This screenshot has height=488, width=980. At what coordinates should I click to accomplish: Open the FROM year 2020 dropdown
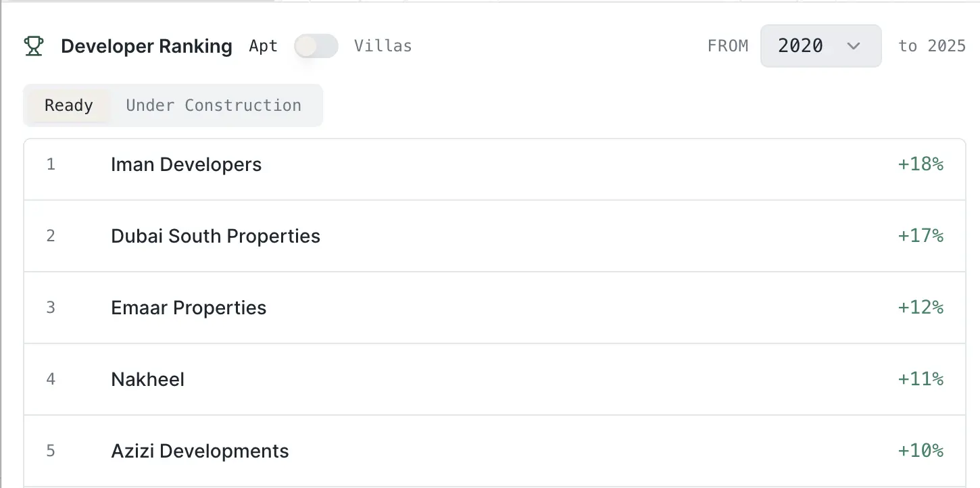[820, 46]
